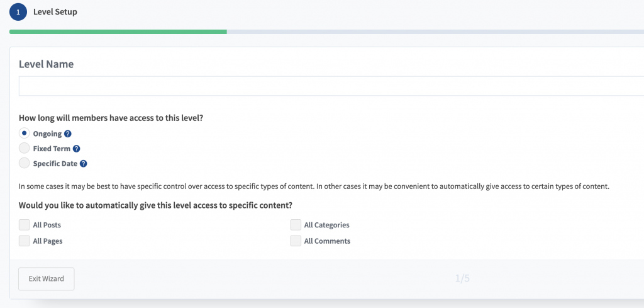This screenshot has height=308, width=644.
Task: Select the Ongoing radio button
Action: [25, 134]
